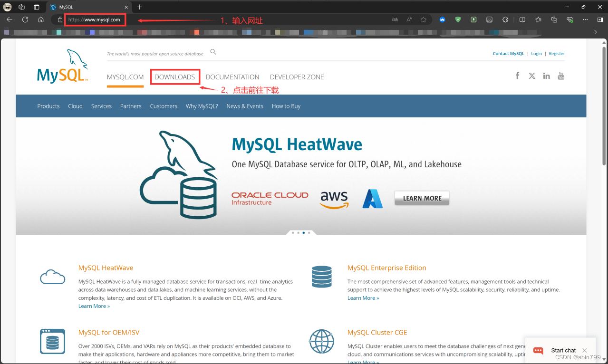Open the Collections icon
Viewport: 608px width, 364px height.
(x=554, y=19)
